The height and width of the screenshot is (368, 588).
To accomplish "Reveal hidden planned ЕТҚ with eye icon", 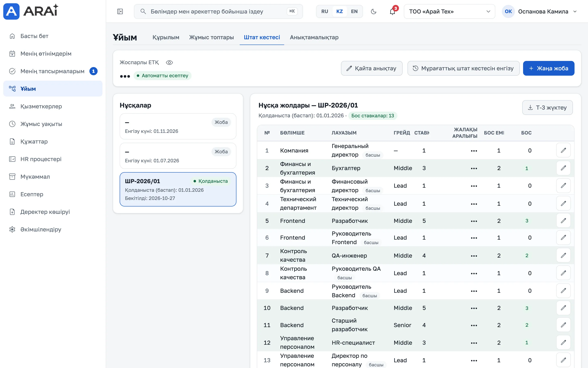I will [x=169, y=63].
